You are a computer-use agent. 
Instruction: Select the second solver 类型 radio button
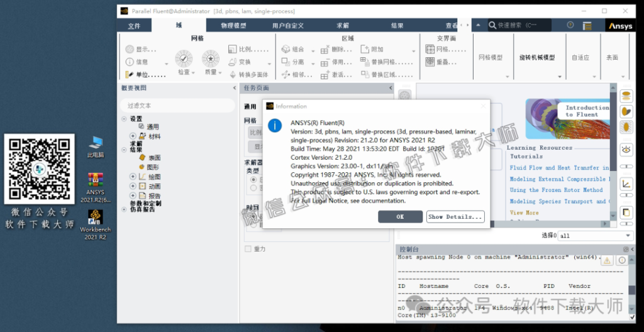pos(253,188)
